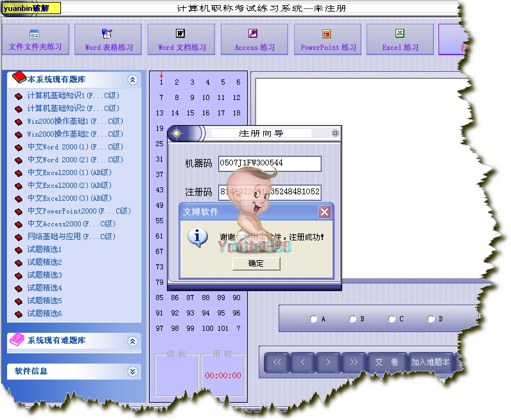511x420 pixels.
Task: Open the Access 练习 module
Action: 254,40
